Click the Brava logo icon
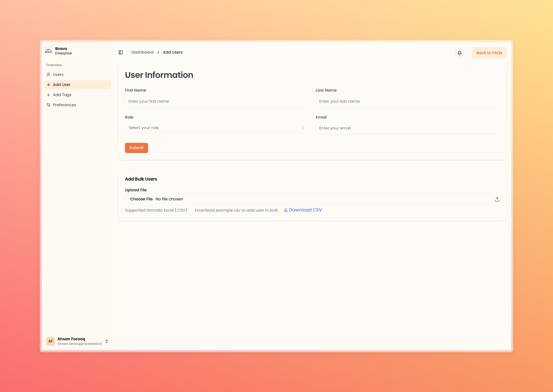 tap(49, 51)
